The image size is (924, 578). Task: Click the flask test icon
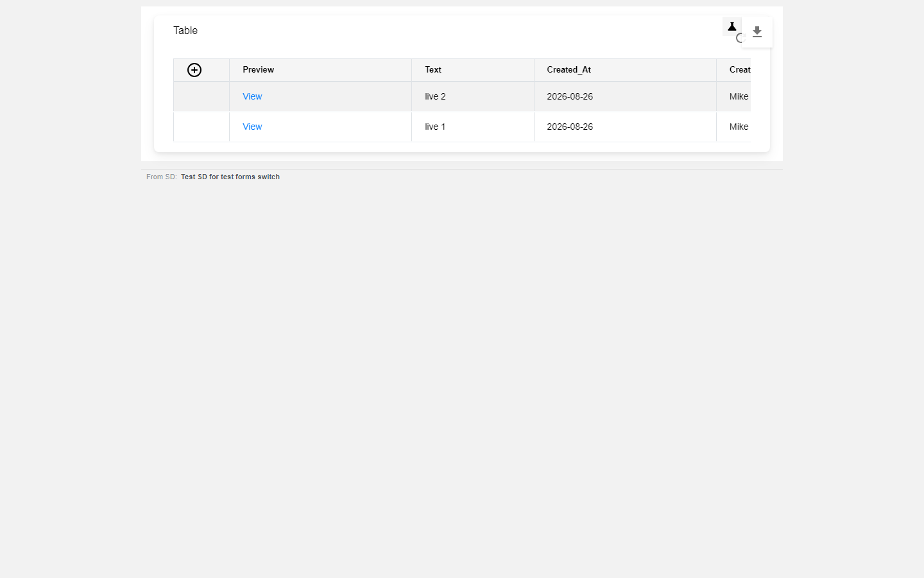pyautogui.click(x=732, y=26)
